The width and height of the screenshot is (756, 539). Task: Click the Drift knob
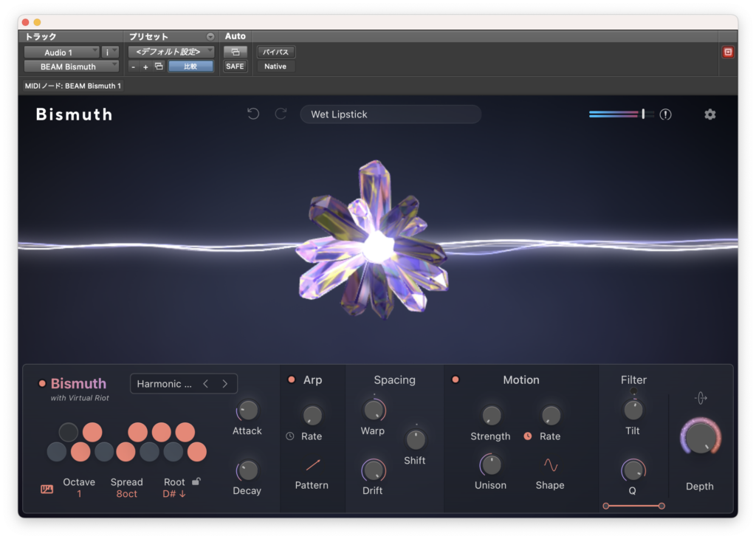point(374,470)
